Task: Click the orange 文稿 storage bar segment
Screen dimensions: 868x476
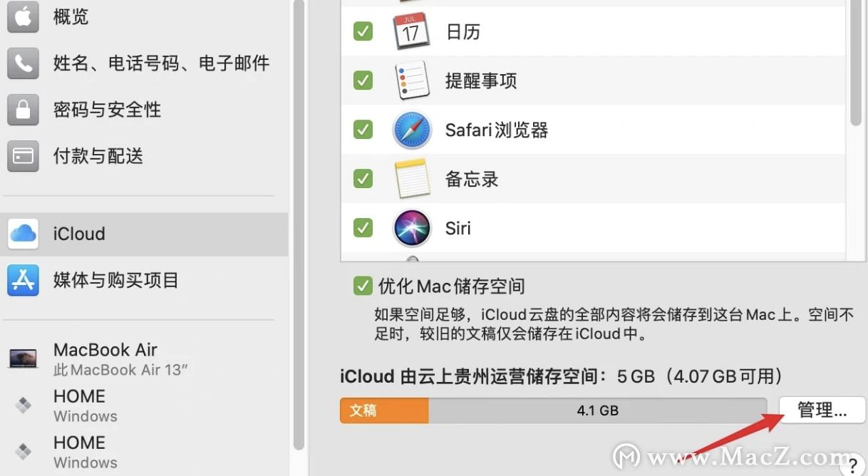Action: click(x=383, y=410)
